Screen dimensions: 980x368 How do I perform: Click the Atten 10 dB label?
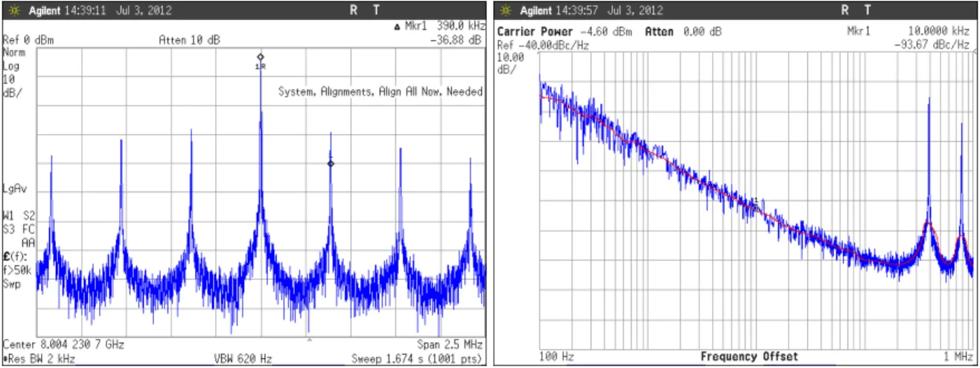[x=190, y=40]
